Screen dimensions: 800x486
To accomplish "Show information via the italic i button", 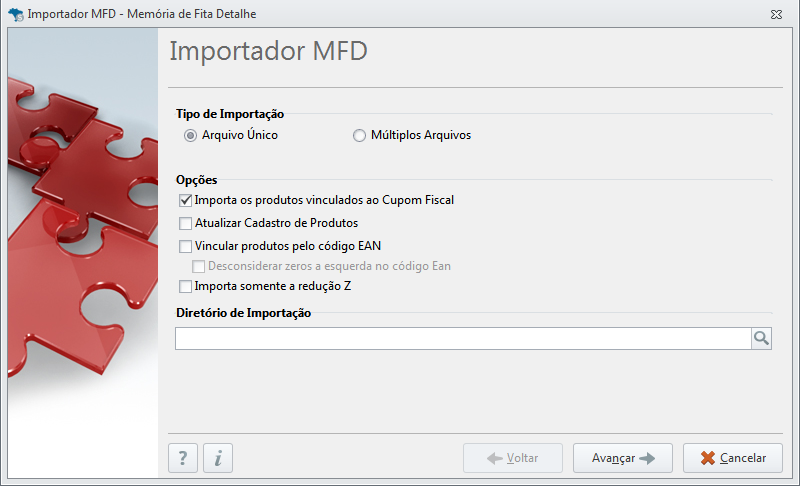I will tap(218, 458).
